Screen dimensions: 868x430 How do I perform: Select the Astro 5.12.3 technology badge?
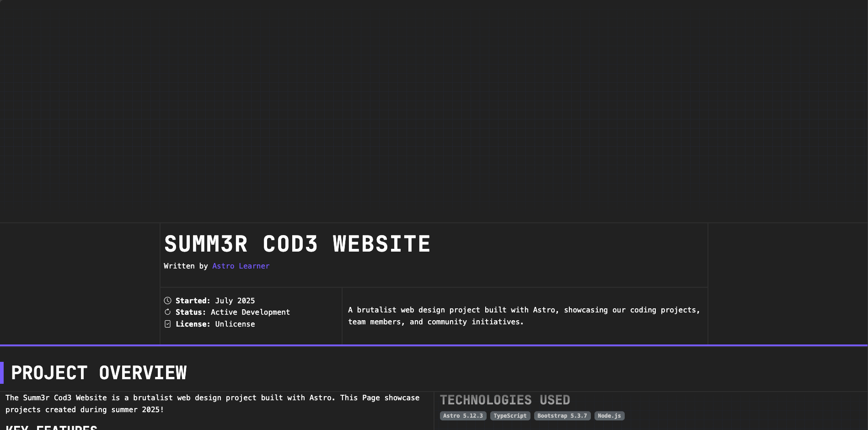point(463,416)
